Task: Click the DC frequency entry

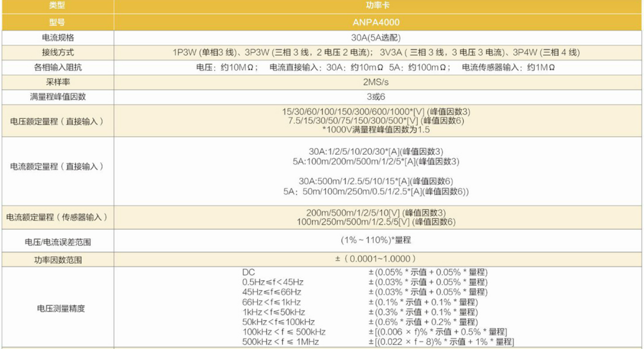Action: click(249, 272)
